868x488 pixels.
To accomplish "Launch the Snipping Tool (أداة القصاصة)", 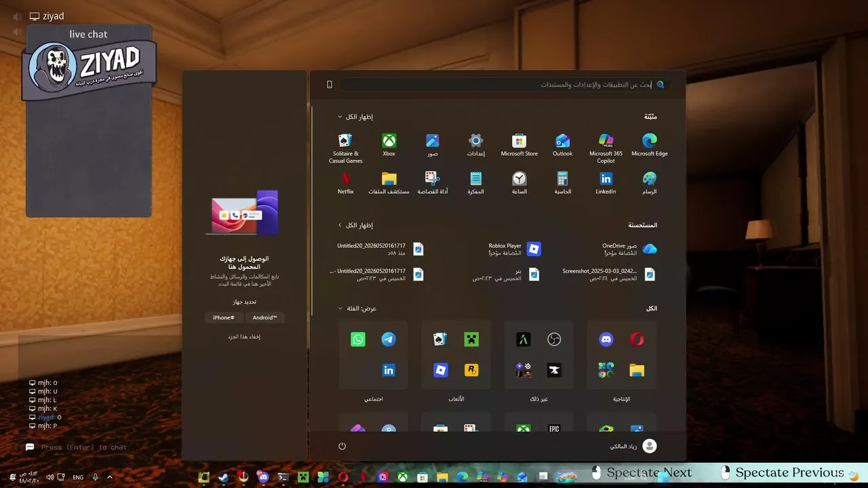I will 432,183.
